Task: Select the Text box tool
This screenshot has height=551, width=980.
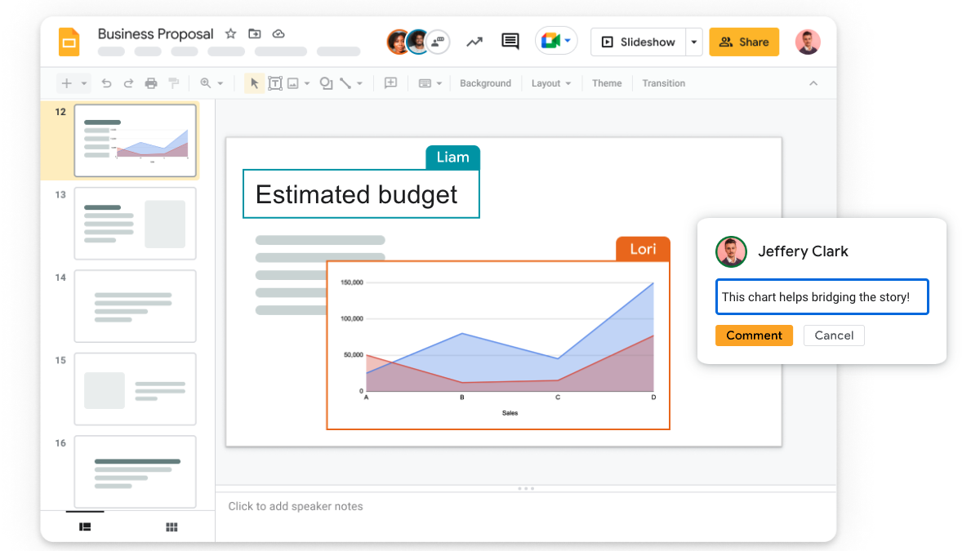Action: (x=275, y=82)
